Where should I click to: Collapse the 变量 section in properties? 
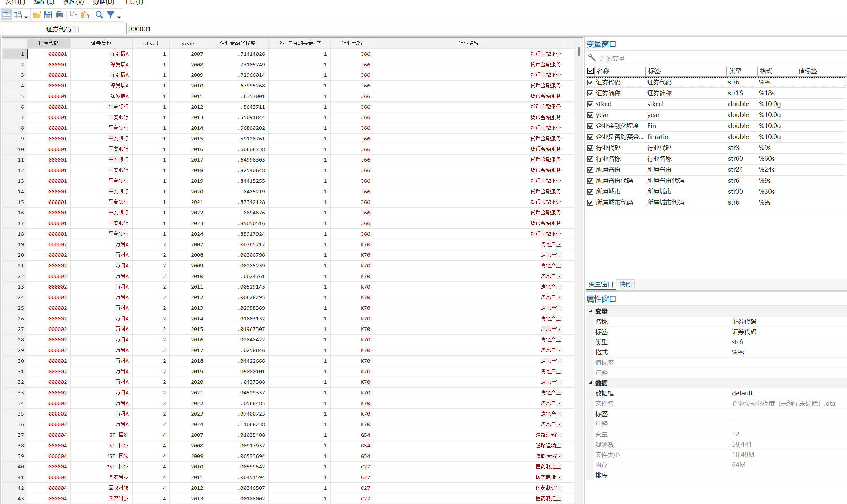(x=590, y=311)
